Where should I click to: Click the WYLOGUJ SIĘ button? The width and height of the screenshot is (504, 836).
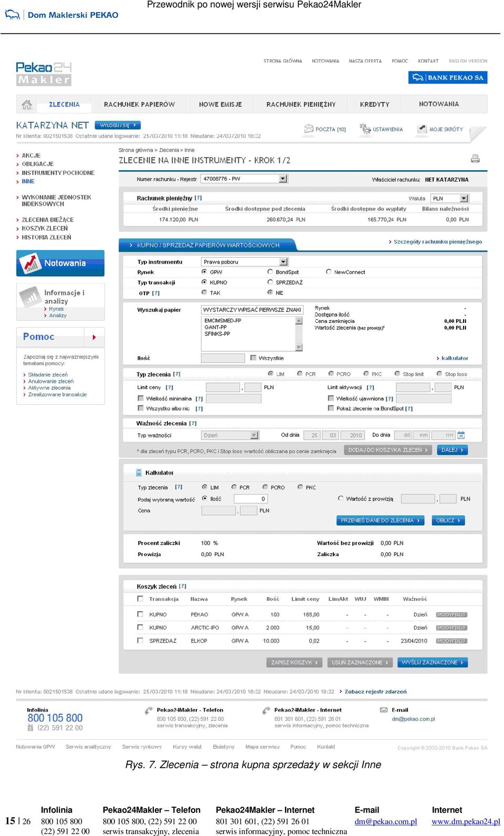pos(118,126)
